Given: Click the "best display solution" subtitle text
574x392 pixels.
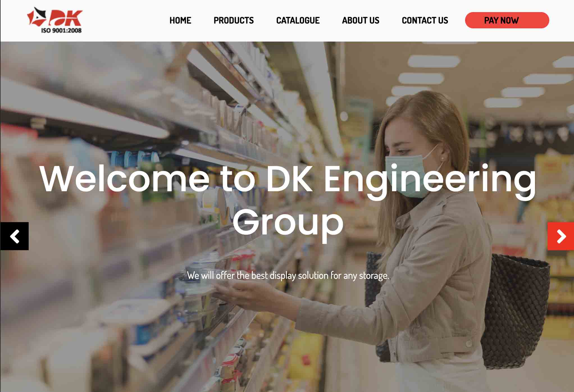Looking at the screenshot, I should (290, 275).
